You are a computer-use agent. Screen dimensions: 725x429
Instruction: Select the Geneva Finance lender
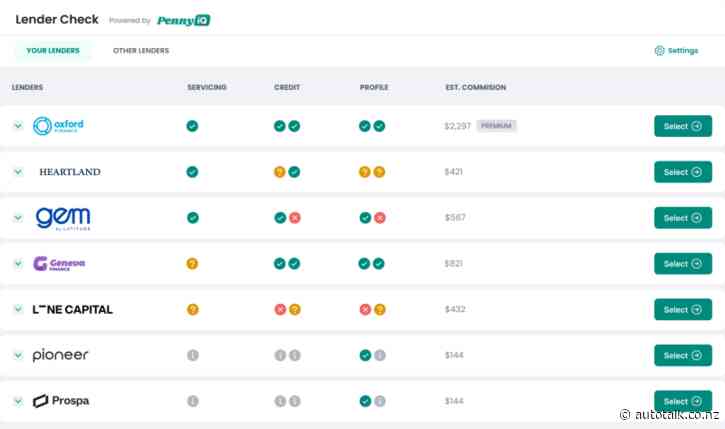683,264
